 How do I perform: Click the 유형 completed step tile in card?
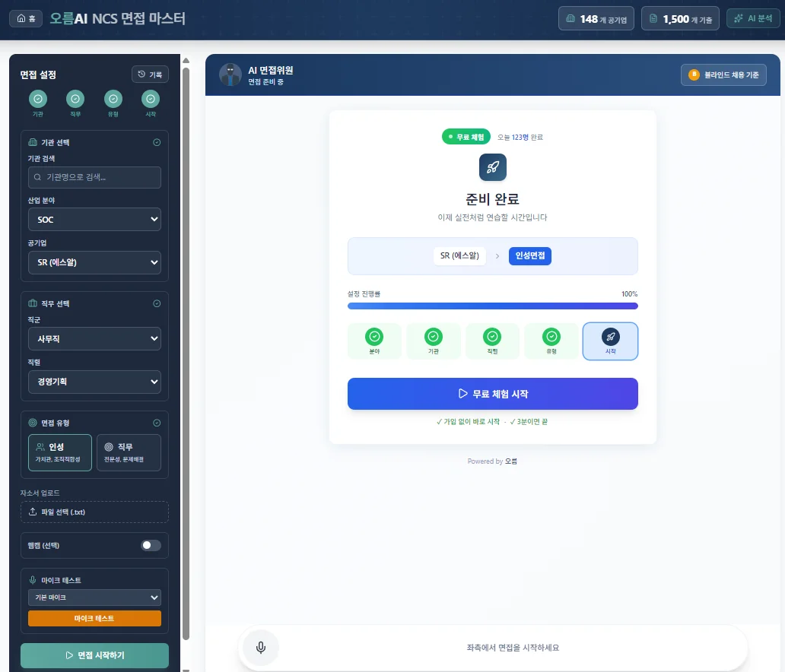[x=551, y=341]
